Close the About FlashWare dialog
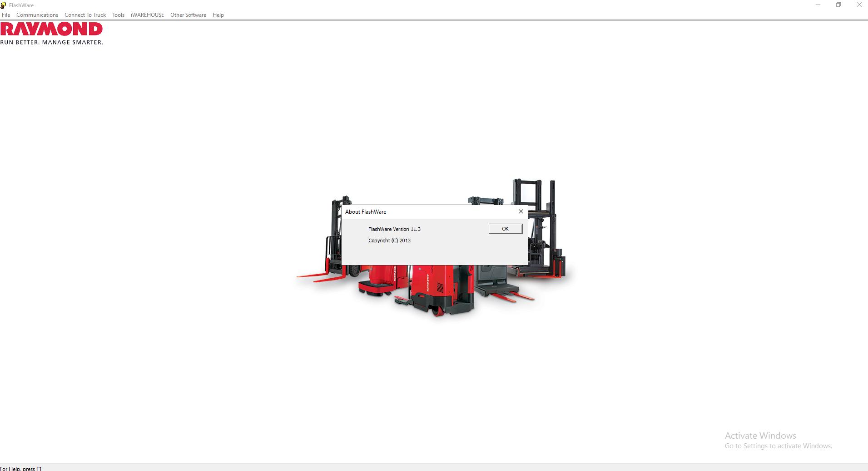This screenshot has height=471, width=868. coord(521,211)
